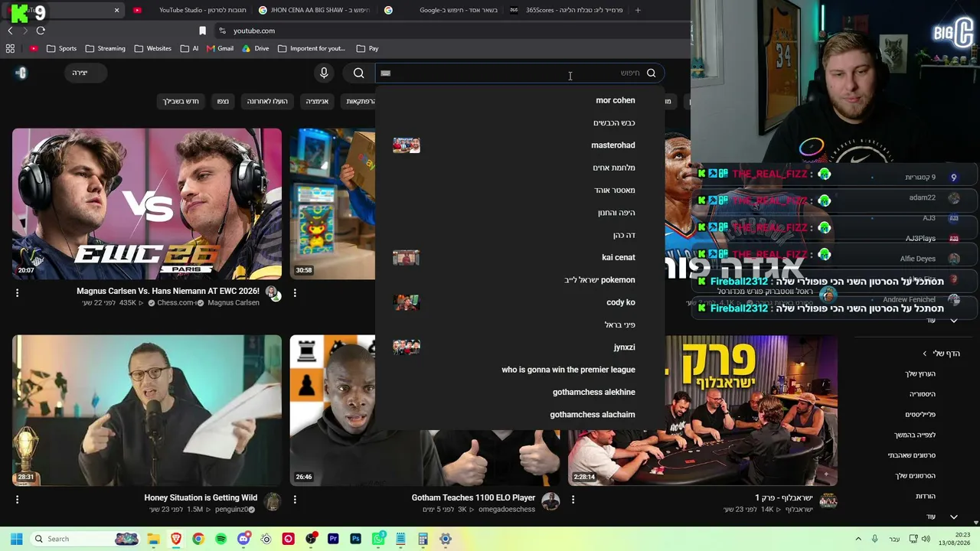Open the account avatar menu
Screen dimensions: 980x551
pos(21,73)
